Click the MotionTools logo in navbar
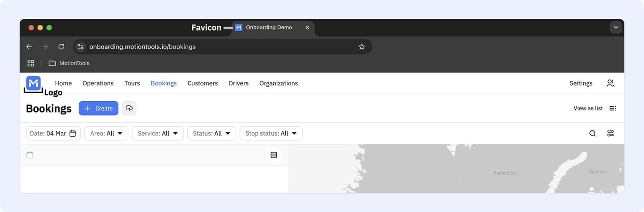Viewport: 644px width, 212px height. pyautogui.click(x=33, y=83)
